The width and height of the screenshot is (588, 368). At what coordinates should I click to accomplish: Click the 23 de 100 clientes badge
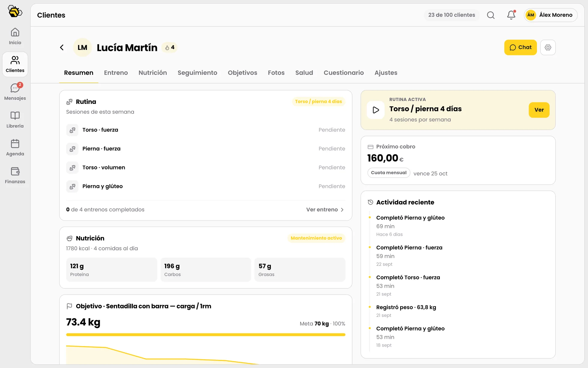coord(451,15)
